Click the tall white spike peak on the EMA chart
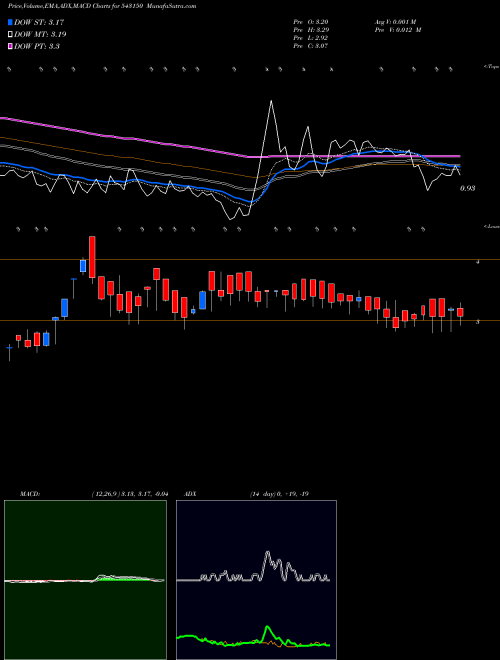 coord(271,101)
